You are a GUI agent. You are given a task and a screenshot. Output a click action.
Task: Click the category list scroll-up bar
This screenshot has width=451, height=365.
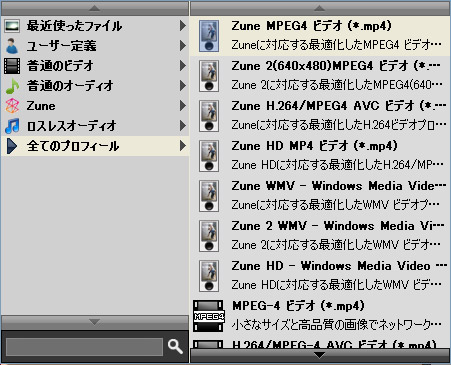tap(95, 8)
